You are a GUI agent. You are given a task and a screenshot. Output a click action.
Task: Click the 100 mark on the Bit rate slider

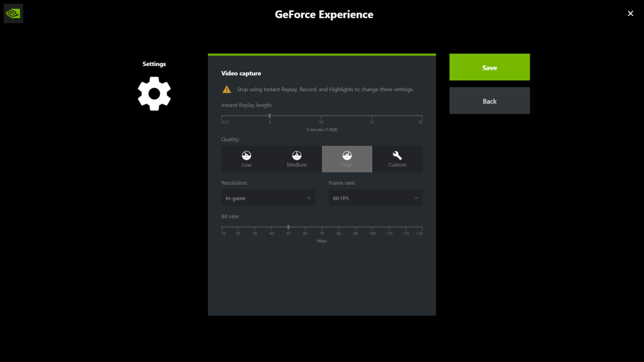pyautogui.click(x=372, y=233)
